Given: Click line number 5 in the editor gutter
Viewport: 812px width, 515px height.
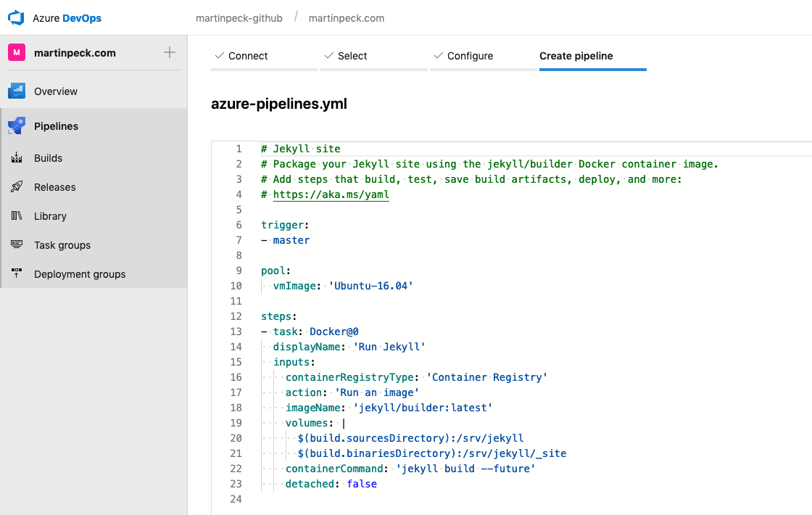Looking at the screenshot, I should click(x=239, y=210).
